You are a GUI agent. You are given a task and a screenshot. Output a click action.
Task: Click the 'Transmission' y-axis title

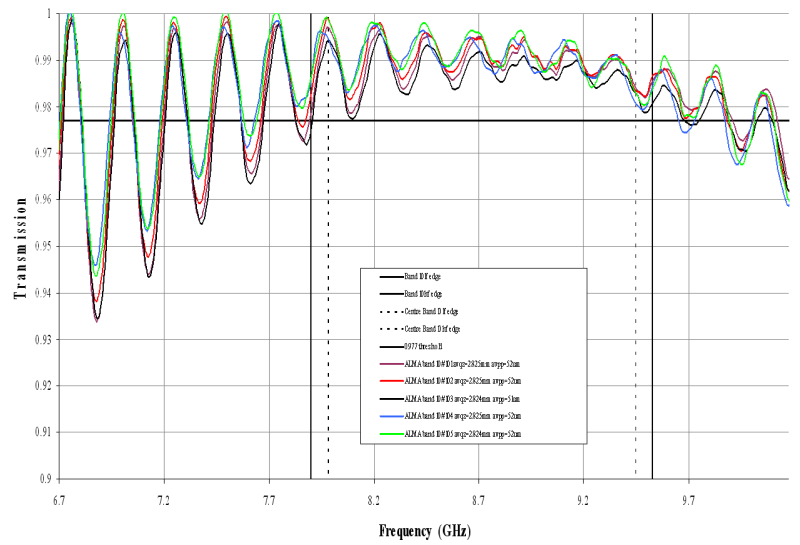[x=20, y=249]
